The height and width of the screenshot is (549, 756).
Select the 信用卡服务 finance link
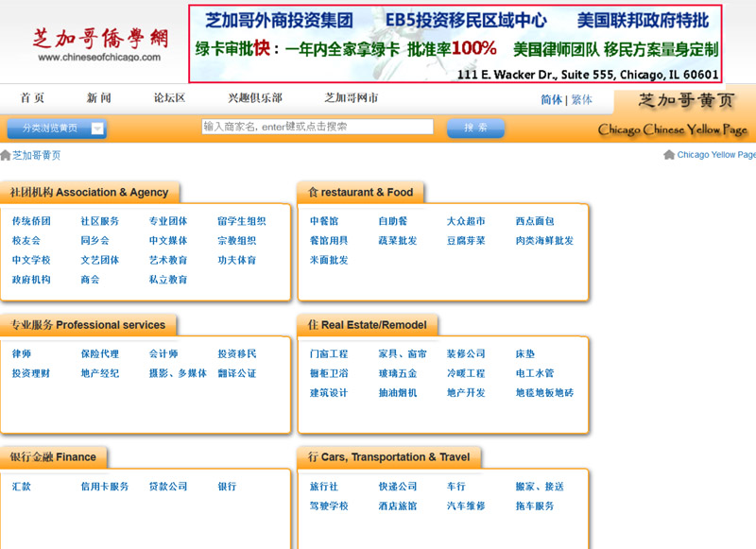point(105,487)
